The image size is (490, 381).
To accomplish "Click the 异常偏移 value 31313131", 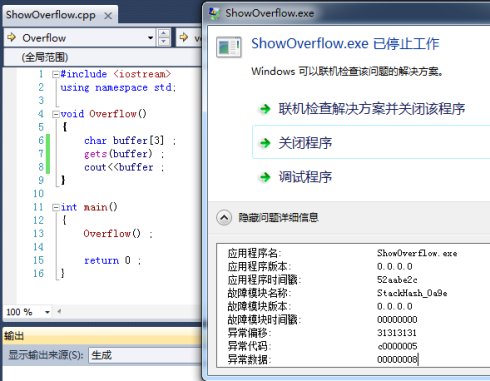I will [x=397, y=333].
